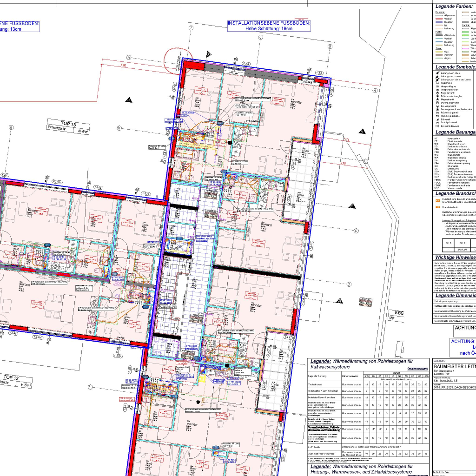Click the 'Leitung nach oben' legend symbol
476x476 pixels.
437,73
